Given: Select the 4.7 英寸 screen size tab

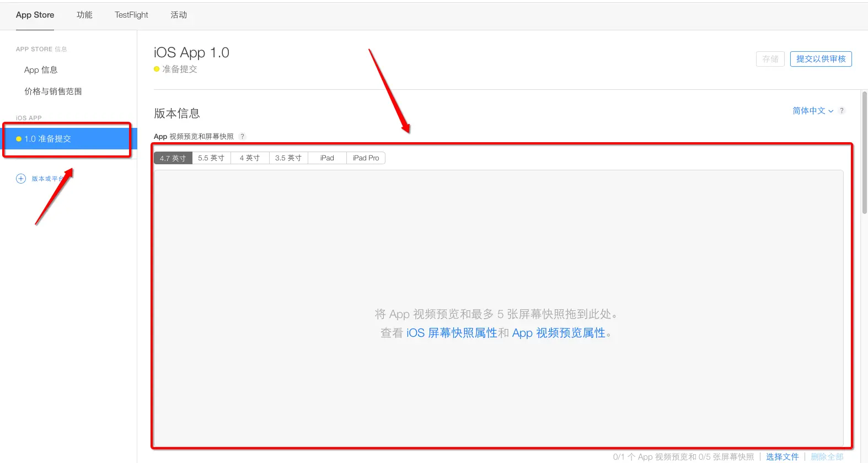Looking at the screenshot, I should 173,158.
